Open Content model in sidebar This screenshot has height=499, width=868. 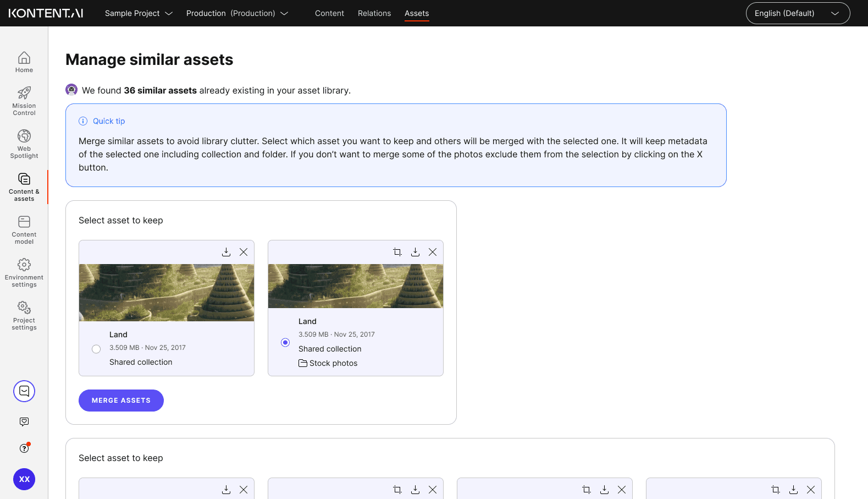(x=24, y=230)
